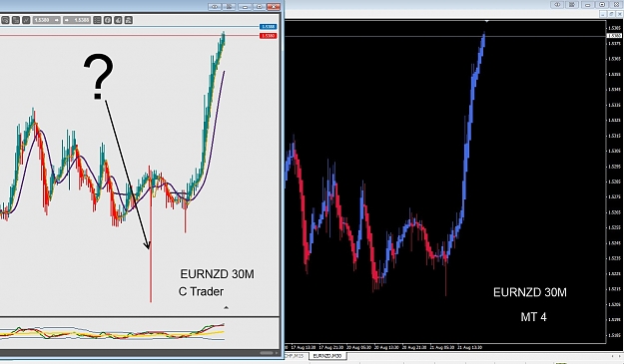Screen dimensions: 624x364
Task: Click the icon beside speaker in MT4 title bar
Action: pos(572,4)
